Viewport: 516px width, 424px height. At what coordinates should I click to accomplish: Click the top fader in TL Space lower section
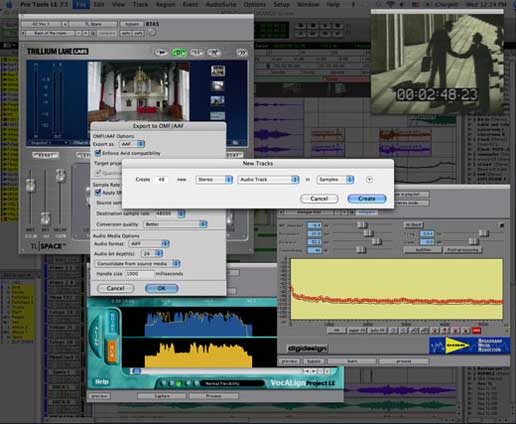pos(60,175)
